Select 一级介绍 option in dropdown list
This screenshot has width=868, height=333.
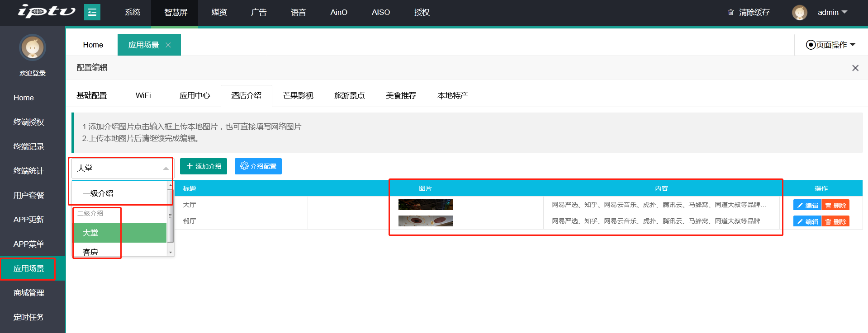[98, 193]
